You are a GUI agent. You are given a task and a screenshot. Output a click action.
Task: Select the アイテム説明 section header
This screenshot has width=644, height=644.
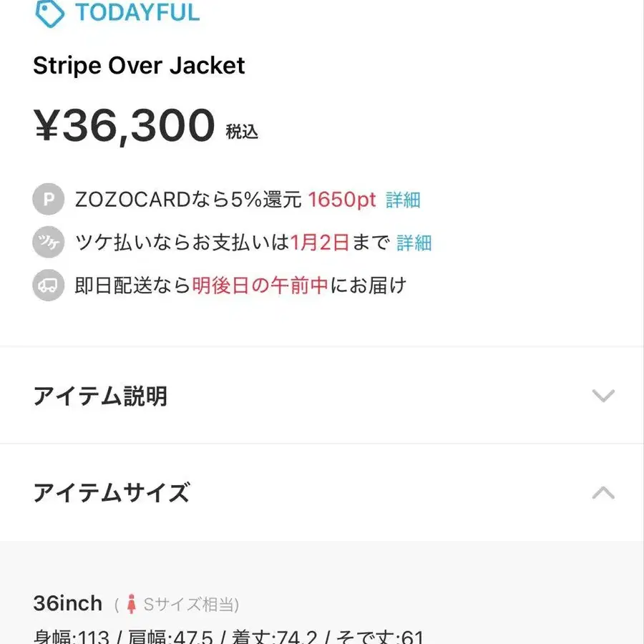[x=100, y=396]
